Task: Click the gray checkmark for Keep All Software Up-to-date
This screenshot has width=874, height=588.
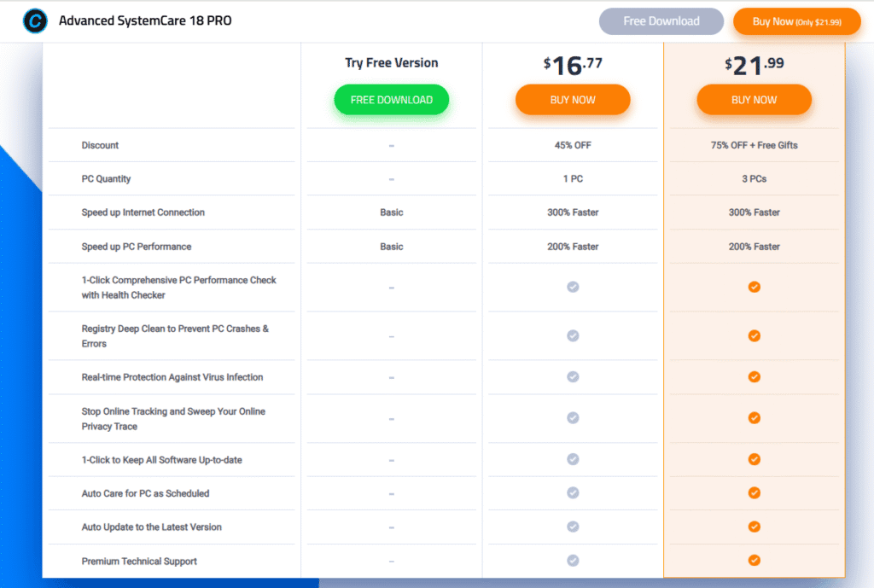Action: (573, 459)
